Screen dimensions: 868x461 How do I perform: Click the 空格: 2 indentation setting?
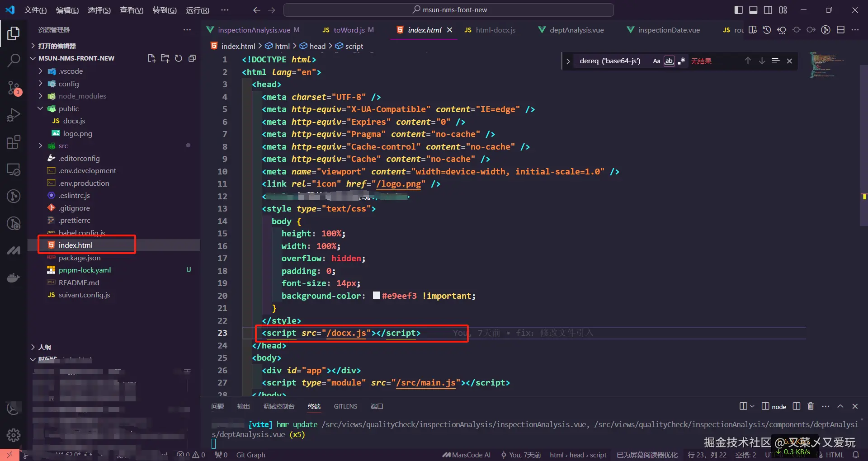coord(745,455)
